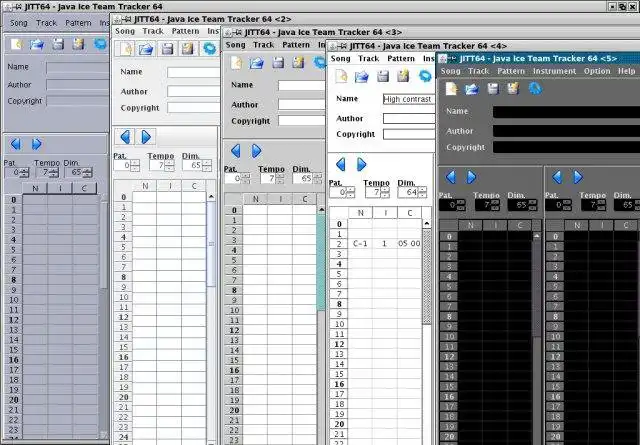Go to next pattern in window <4>
Screen dimensions: 640x445
coord(361,165)
